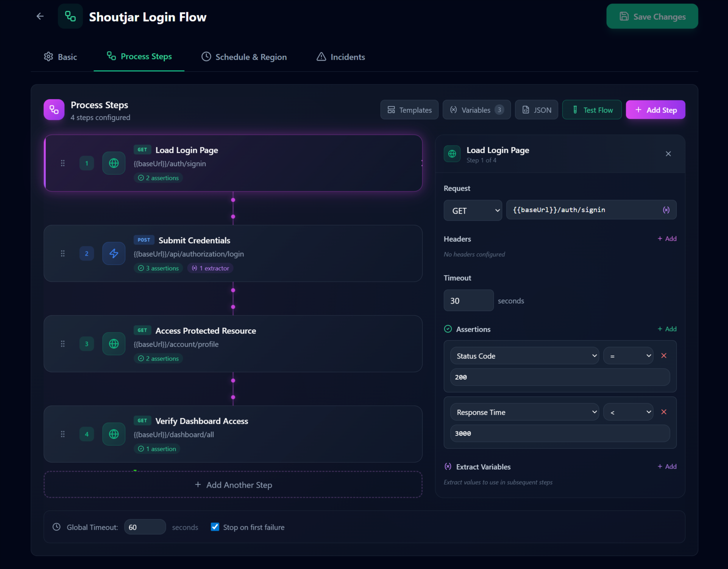Click the back arrow icon
The image size is (728, 569).
click(40, 16)
